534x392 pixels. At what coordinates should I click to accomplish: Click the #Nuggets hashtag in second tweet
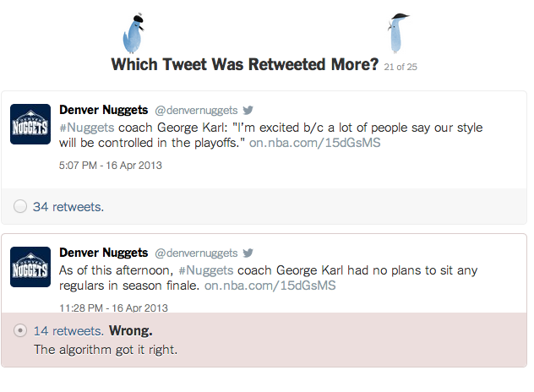[x=205, y=270]
